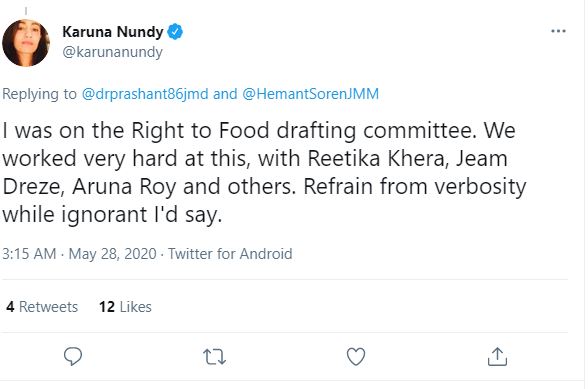Click the thread connector line above the avatar
588x389 pixels.
point(26,11)
